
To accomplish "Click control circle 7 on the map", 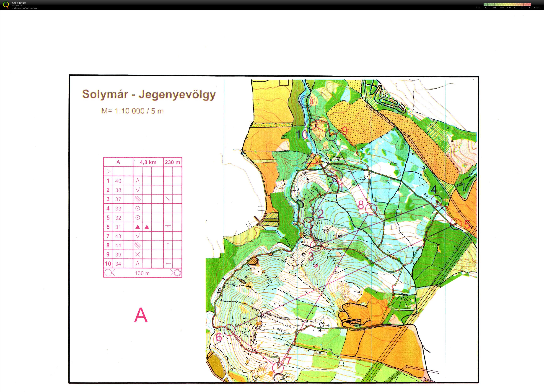I will point(278,368).
